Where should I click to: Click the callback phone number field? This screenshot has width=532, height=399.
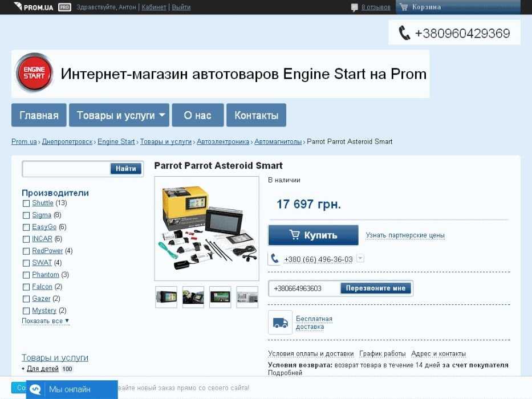pyautogui.click(x=304, y=288)
